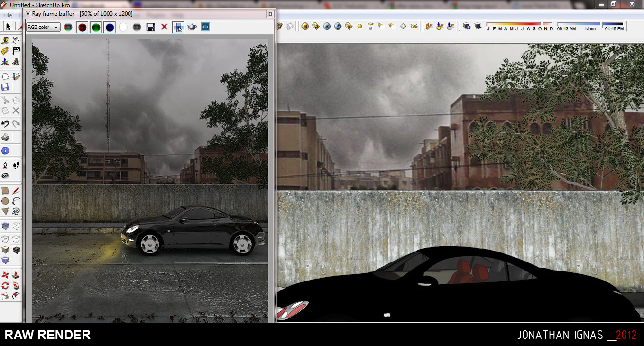Toggle the blue channel display

(110, 27)
